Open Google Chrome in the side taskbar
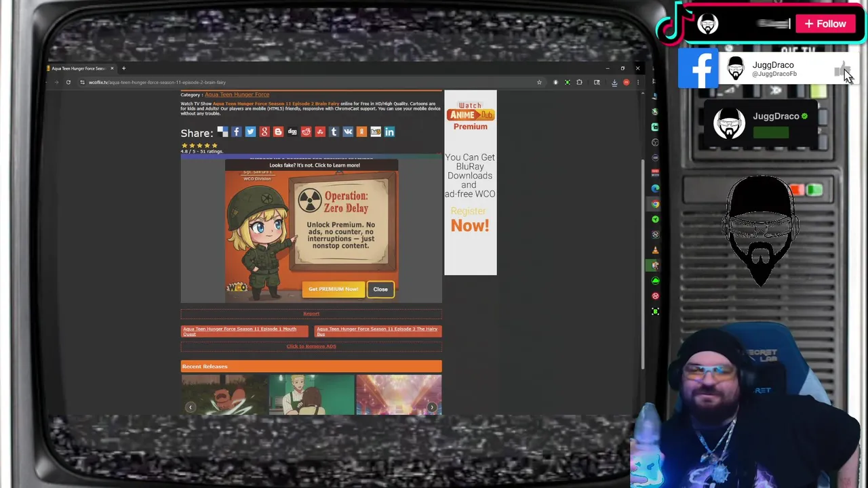Viewport: 868px width, 488px height. coord(655,204)
